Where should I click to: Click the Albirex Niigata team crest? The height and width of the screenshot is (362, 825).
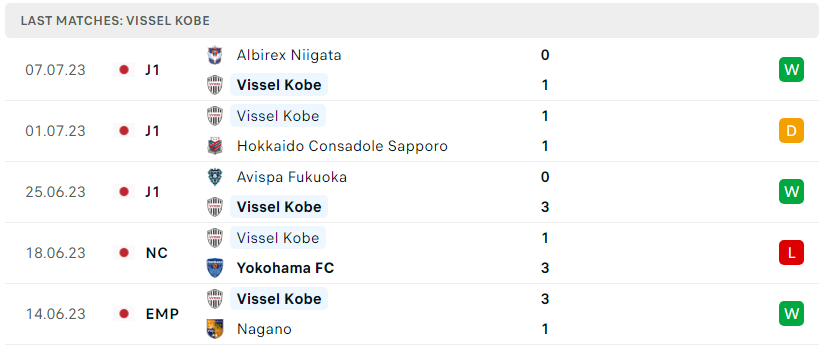tap(215, 55)
